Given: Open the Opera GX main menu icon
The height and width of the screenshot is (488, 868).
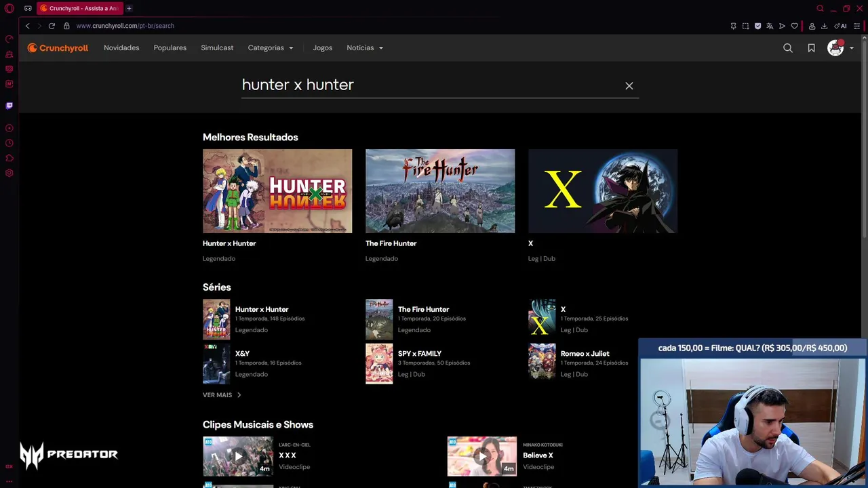Looking at the screenshot, I should (x=9, y=8).
